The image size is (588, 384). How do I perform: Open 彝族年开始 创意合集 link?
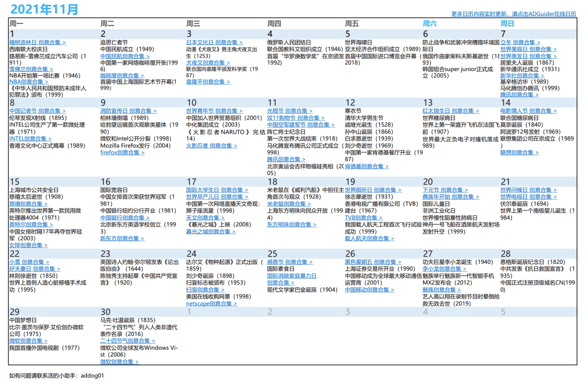click(451, 197)
